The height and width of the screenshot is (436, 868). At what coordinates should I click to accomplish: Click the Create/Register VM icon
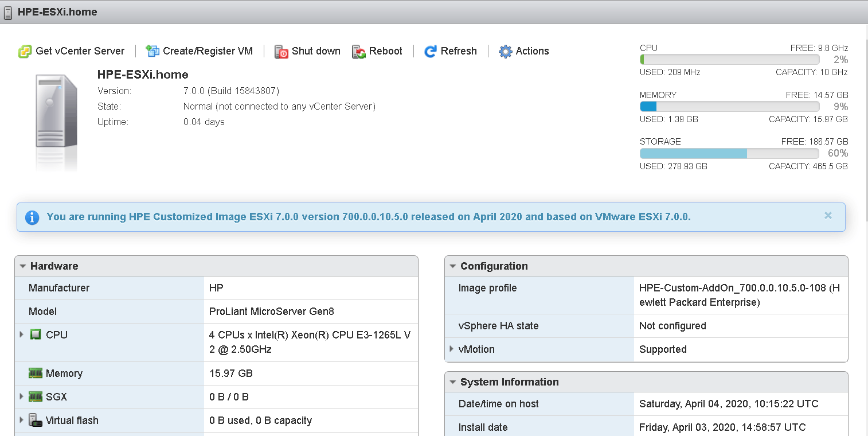153,52
